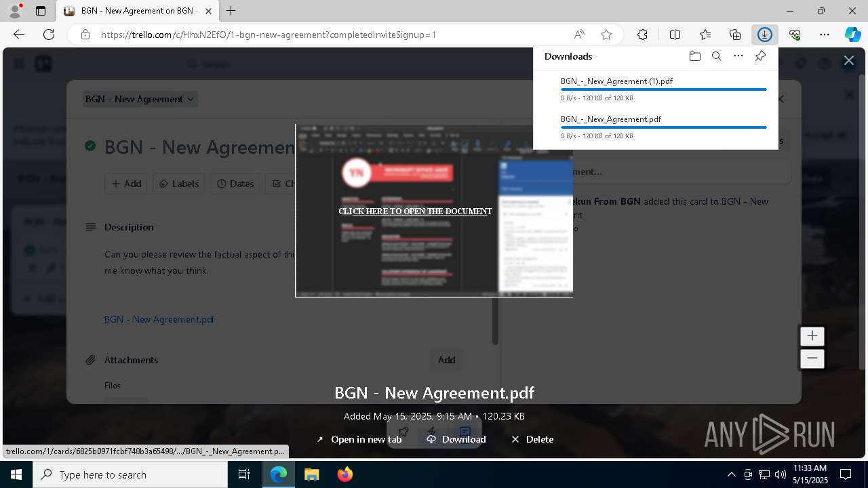Open More options in Downloads panel
The height and width of the screenshot is (488, 868).
point(738,56)
